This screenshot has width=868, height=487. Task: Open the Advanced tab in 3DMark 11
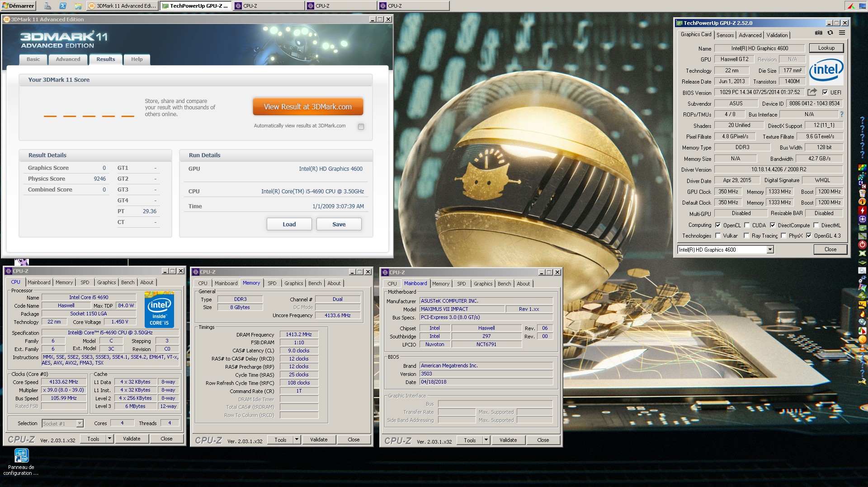click(x=68, y=59)
